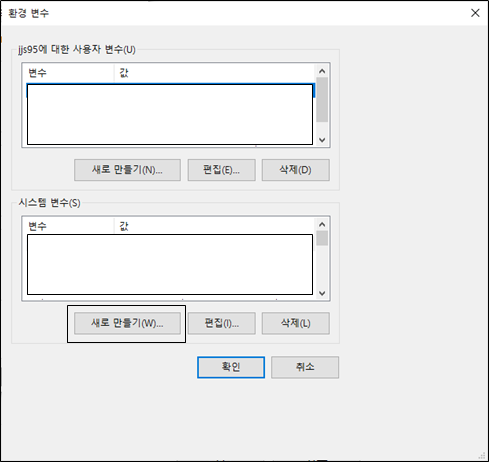489x462 pixels.
Task: Click 편집(I)... for system variables
Action: click(x=222, y=323)
